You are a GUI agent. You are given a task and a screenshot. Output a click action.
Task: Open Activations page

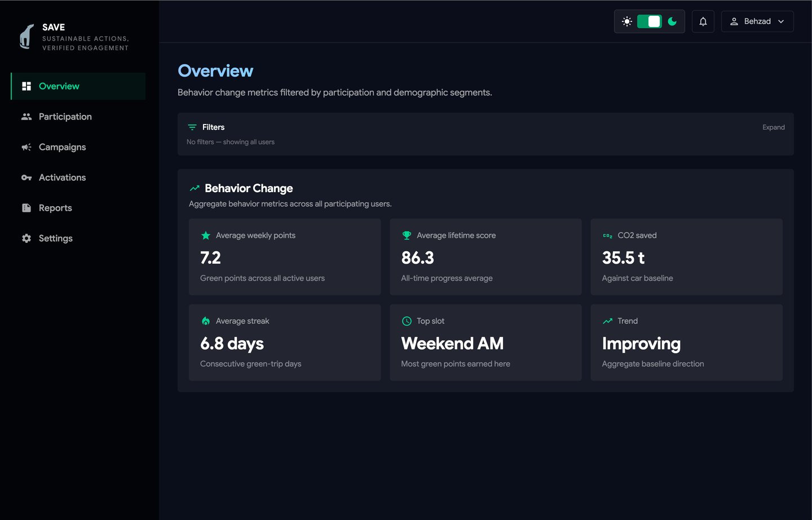click(78, 177)
